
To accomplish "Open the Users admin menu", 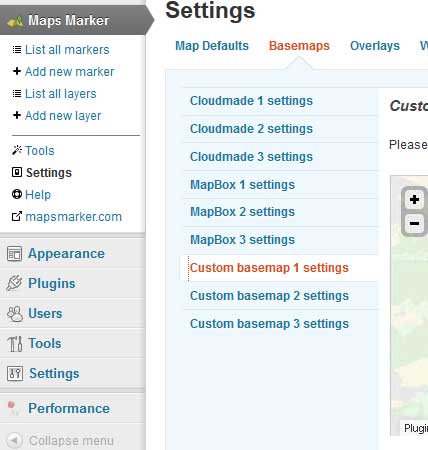I will point(45,314).
